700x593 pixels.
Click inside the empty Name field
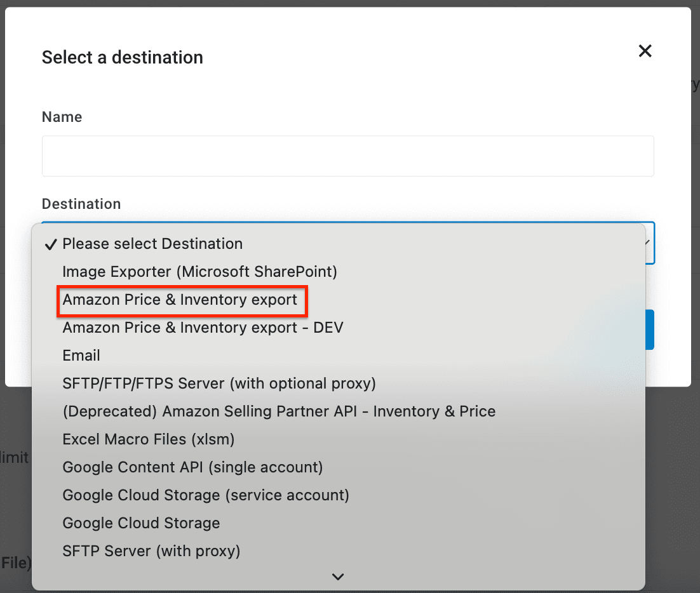[x=348, y=156]
